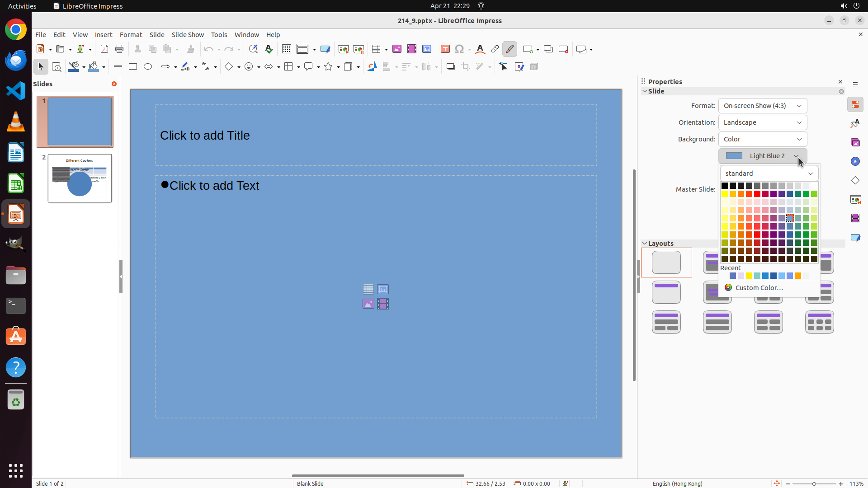868x488 pixels.
Task: Open the Format menu
Action: point(131,35)
